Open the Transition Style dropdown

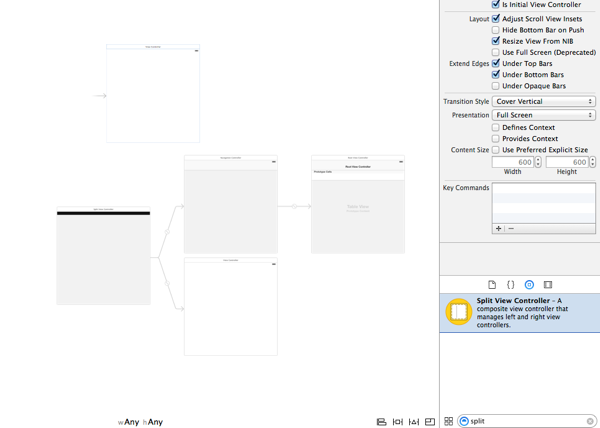544,102
